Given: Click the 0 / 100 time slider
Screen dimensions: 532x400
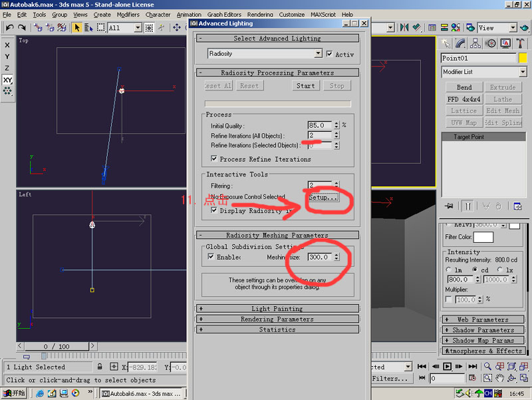Looking at the screenshot, I should (57, 346).
